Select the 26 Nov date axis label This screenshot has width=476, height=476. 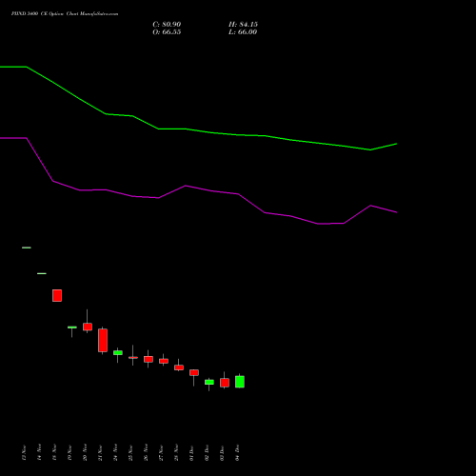(x=147, y=453)
